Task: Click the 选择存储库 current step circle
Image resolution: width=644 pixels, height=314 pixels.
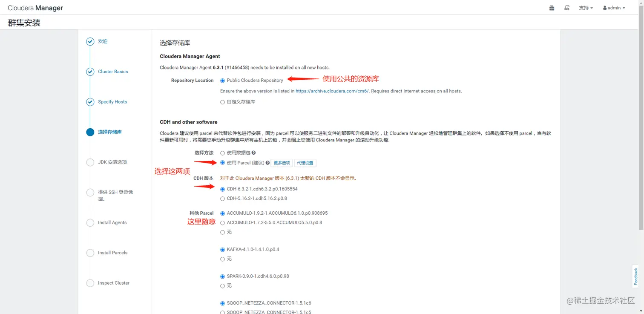Action: click(x=90, y=132)
